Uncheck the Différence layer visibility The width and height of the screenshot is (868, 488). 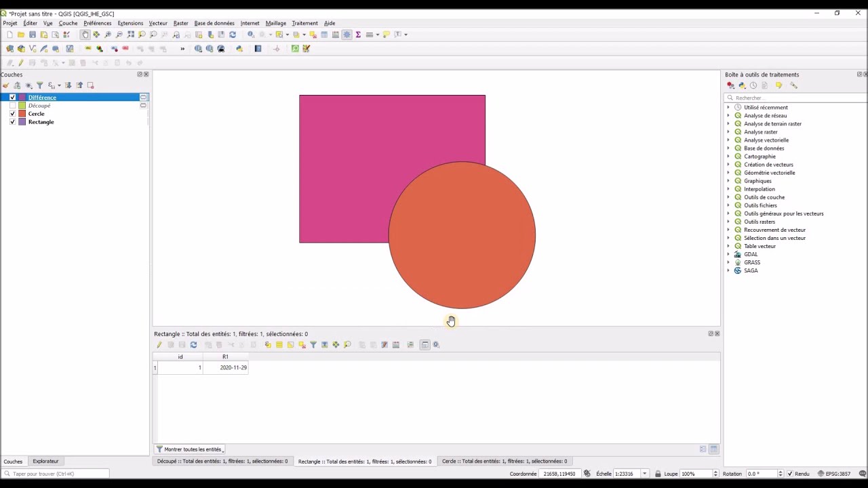(12, 98)
